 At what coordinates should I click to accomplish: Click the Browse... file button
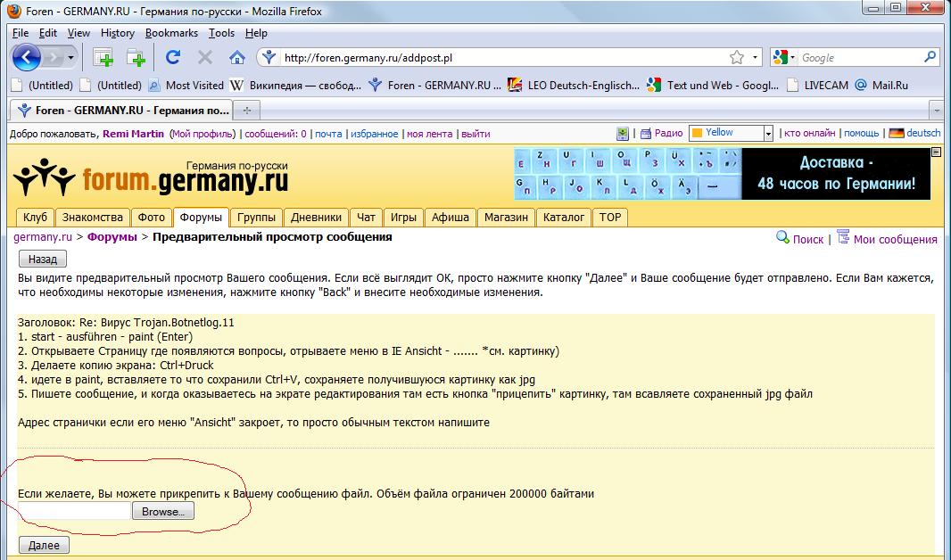click(x=163, y=512)
